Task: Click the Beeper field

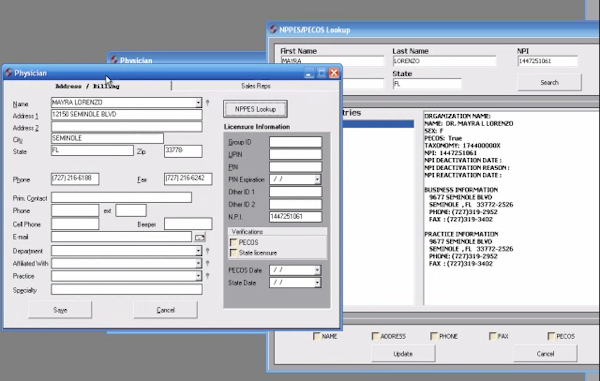Action: (x=188, y=224)
